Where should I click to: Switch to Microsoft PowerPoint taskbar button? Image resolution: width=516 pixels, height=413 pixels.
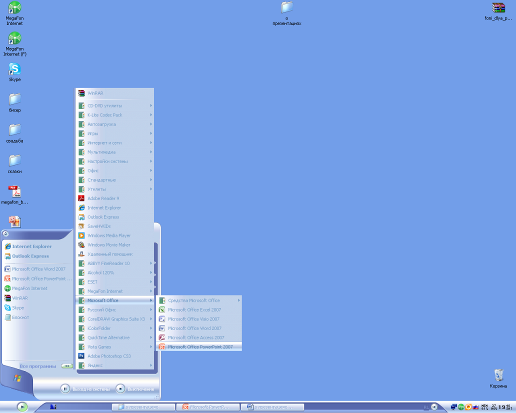(x=207, y=407)
